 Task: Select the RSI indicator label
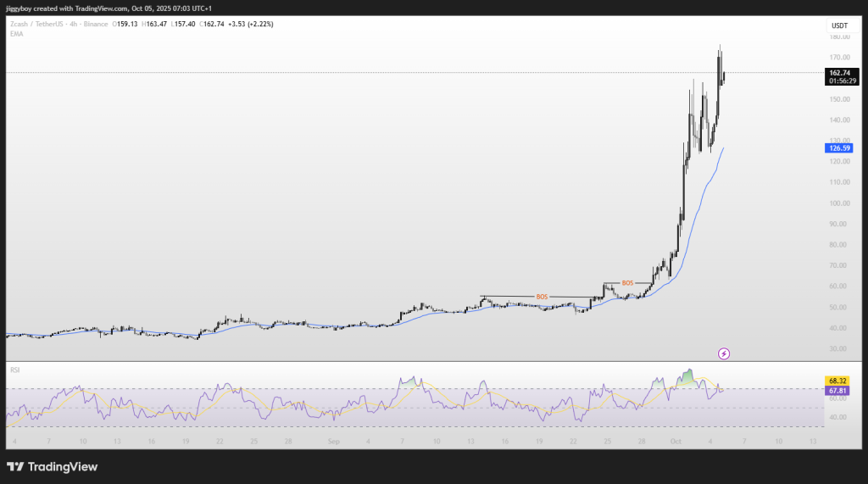click(14, 370)
